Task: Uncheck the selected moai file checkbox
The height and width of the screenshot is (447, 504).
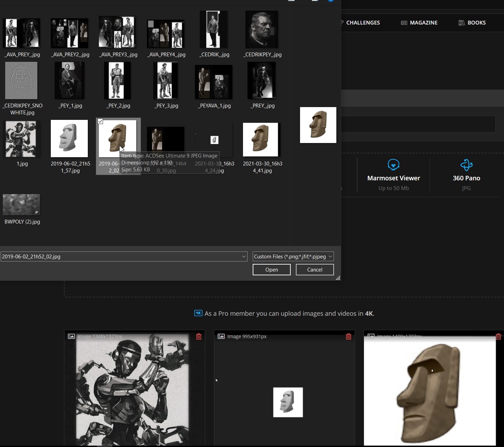Action: coord(100,121)
